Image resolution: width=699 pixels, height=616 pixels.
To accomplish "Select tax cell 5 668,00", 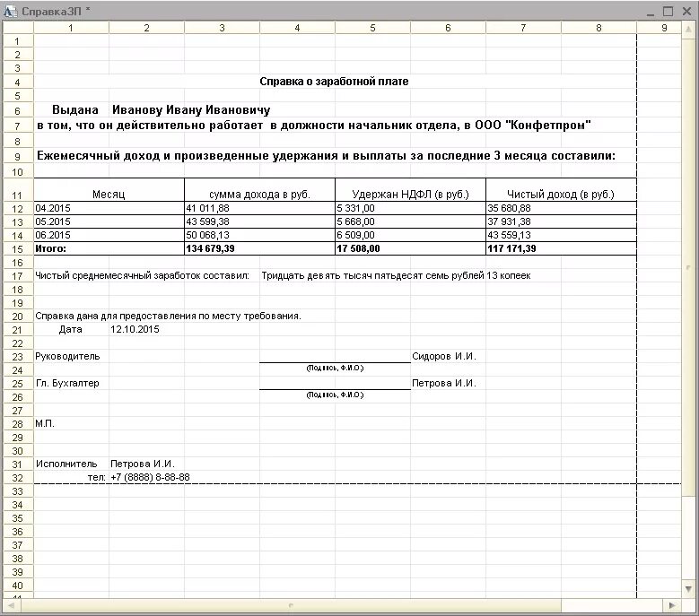I will [x=410, y=221].
